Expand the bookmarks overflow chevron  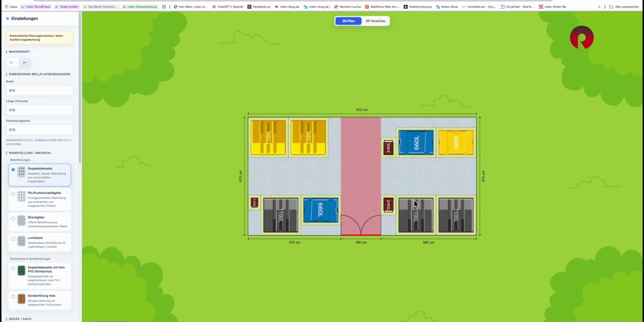599,7
